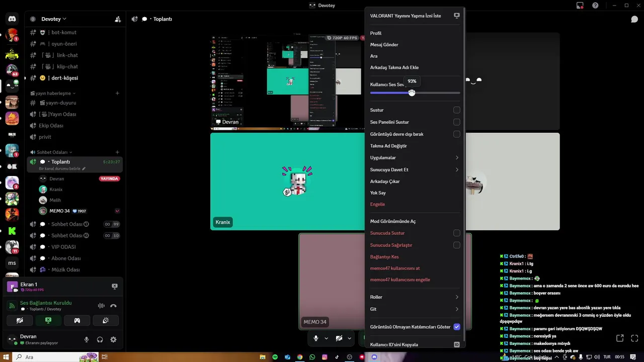The image size is (644, 362).
Task: Expand the Uygulamalar submenu
Action: [x=415, y=158]
